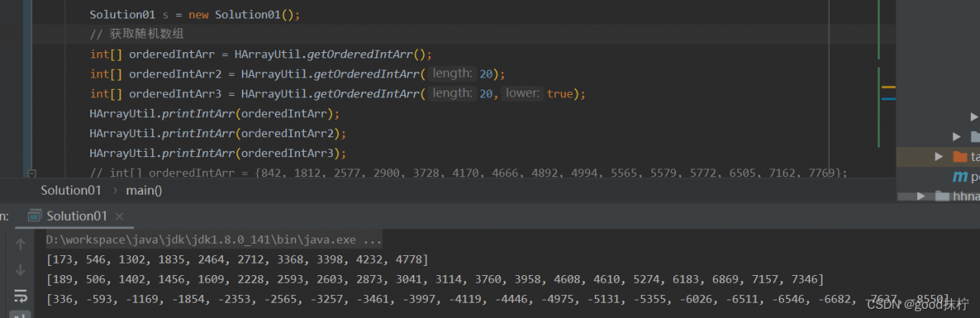The width and height of the screenshot is (980, 318).
Task: Expand the orange 'ta' folder in project tree
Action: tap(939, 156)
